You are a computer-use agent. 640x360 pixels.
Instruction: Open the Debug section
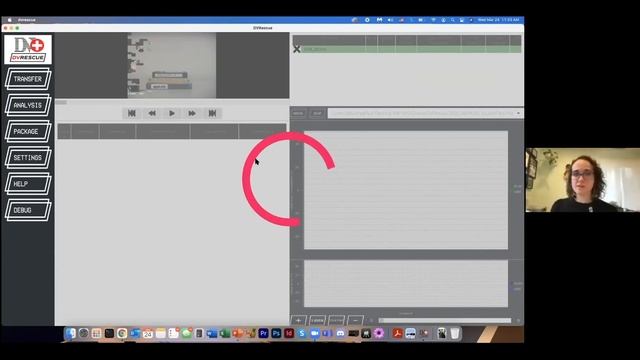[28, 210]
